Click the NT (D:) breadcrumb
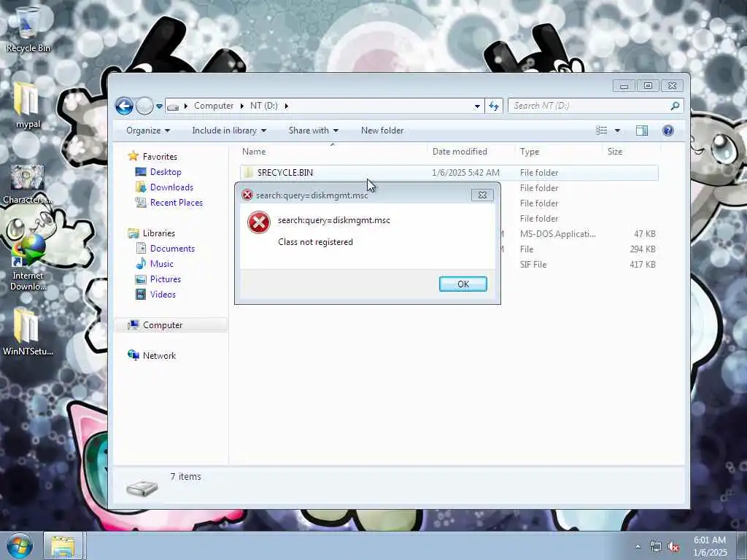Screen dimensions: 747x560 click(x=263, y=106)
